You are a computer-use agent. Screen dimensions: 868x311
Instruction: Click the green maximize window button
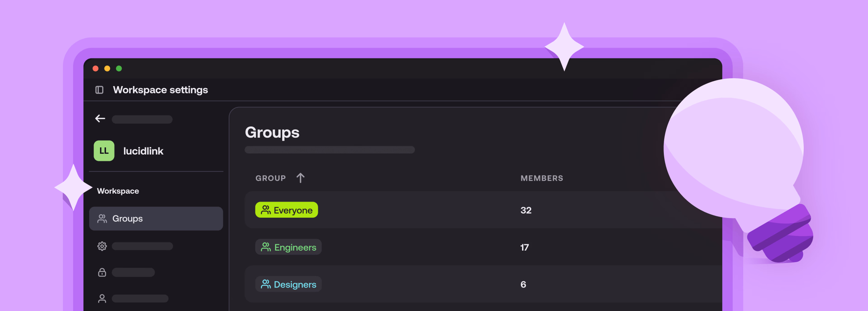point(119,69)
